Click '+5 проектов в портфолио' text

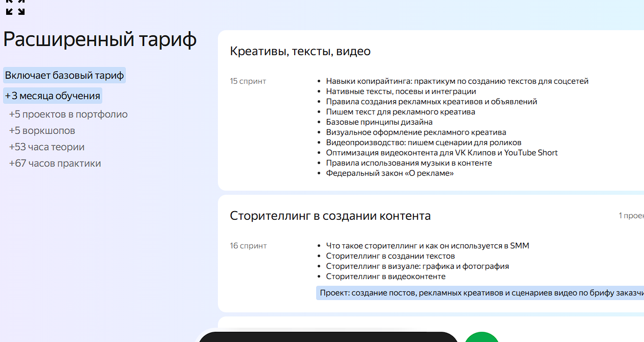click(x=69, y=114)
